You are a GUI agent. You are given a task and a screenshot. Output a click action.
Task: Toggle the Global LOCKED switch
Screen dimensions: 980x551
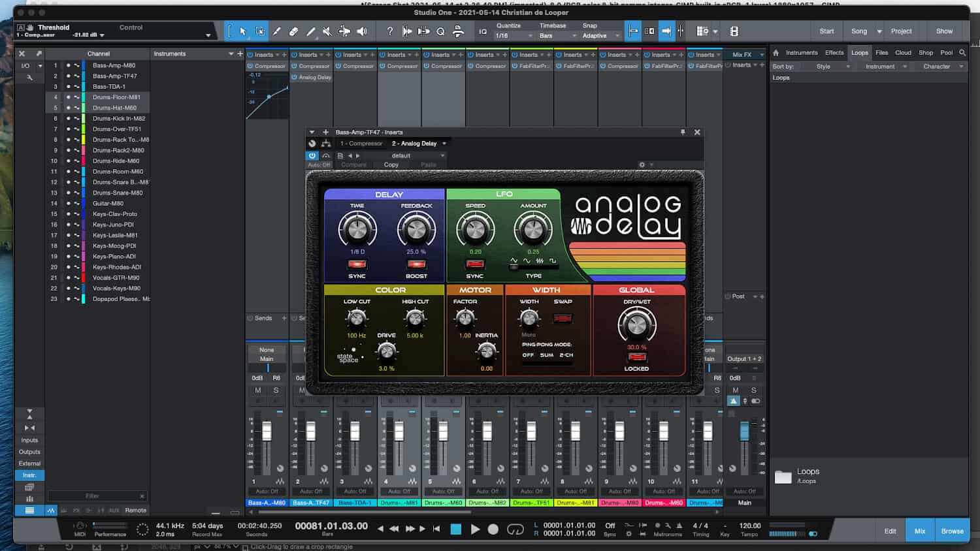click(636, 357)
